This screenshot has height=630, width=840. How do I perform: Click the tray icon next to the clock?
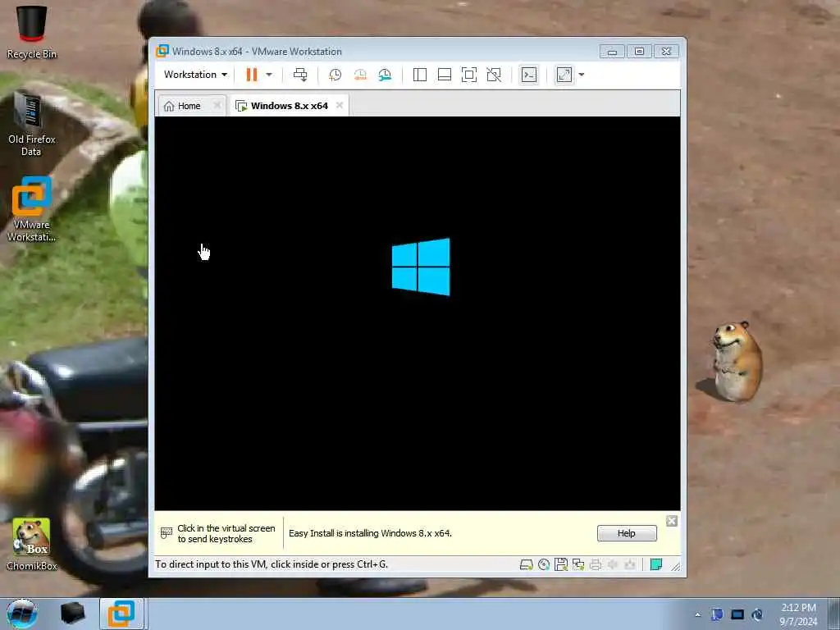(757, 614)
